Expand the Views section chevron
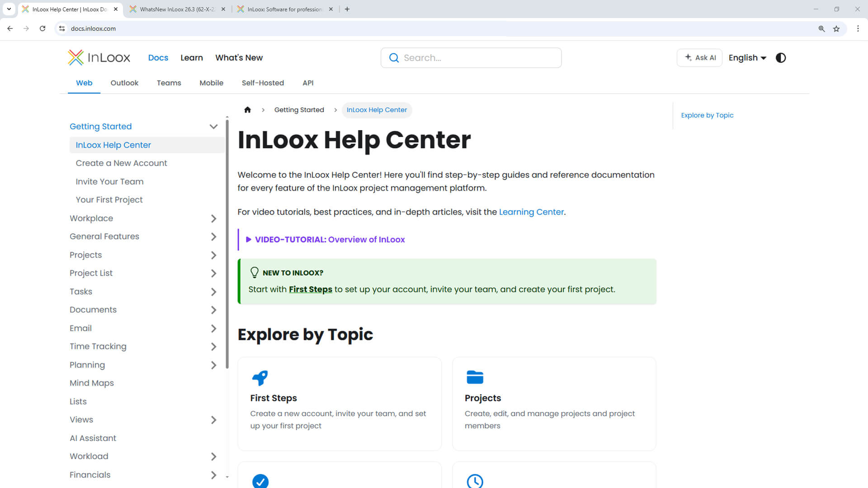Image resolution: width=868 pixels, height=488 pixels. click(x=213, y=420)
